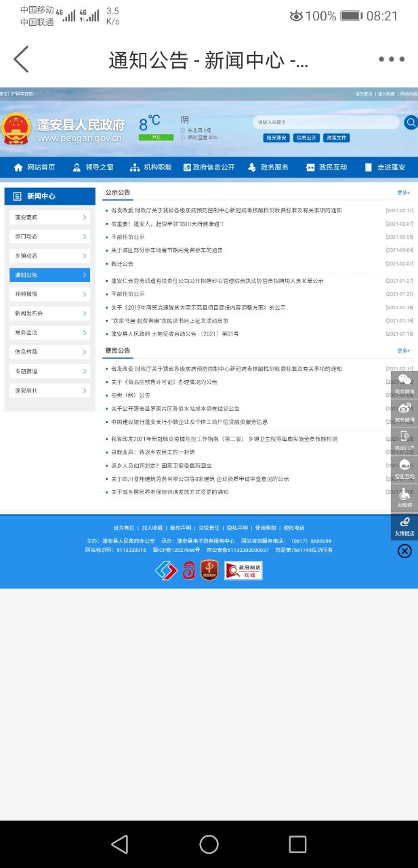Open the 友情链接 friendly links icon
The image size is (418, 868).
pyautogui.click(x=404, y=526)
